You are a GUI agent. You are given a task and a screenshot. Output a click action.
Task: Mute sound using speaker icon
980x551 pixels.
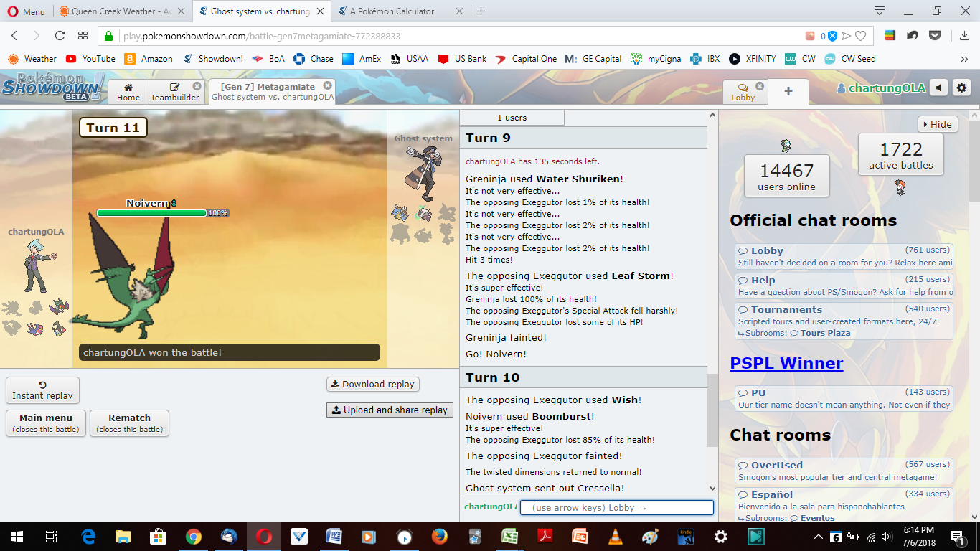939,88
